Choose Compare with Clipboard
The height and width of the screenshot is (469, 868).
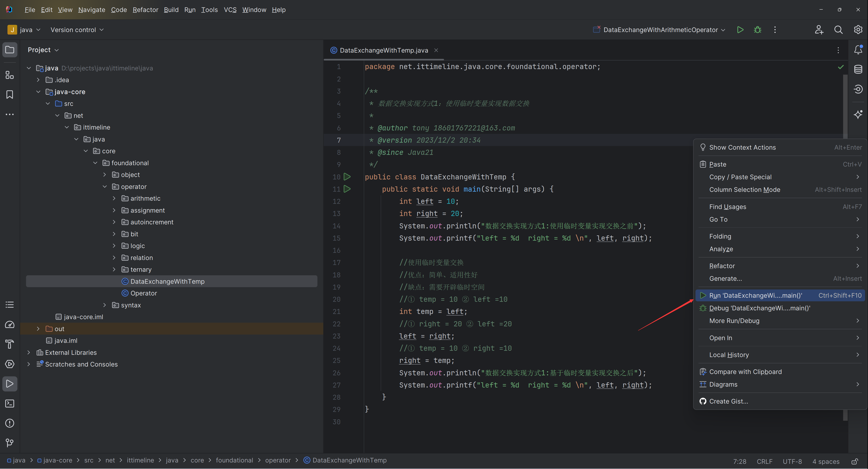click(x=780, y=372)
